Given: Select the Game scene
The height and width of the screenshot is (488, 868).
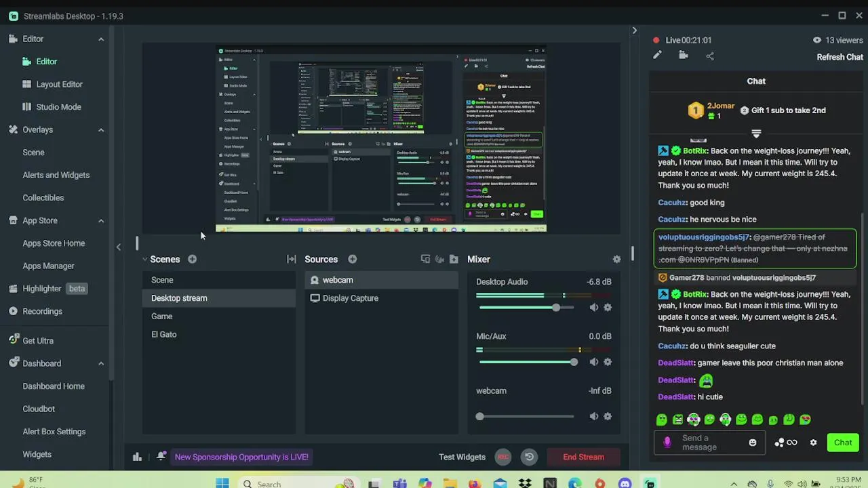Looking at the screenshot, I should point(218,317).
